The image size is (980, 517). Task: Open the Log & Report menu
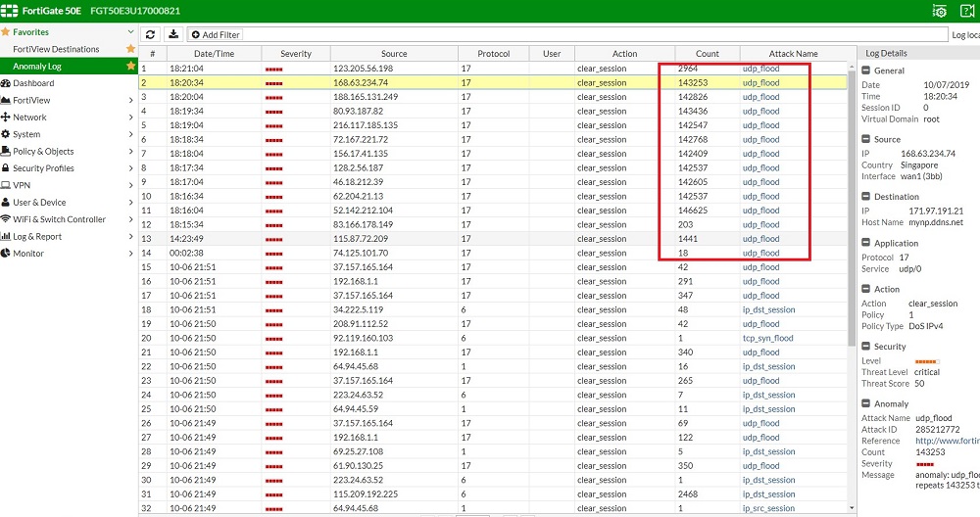point(37,237)
